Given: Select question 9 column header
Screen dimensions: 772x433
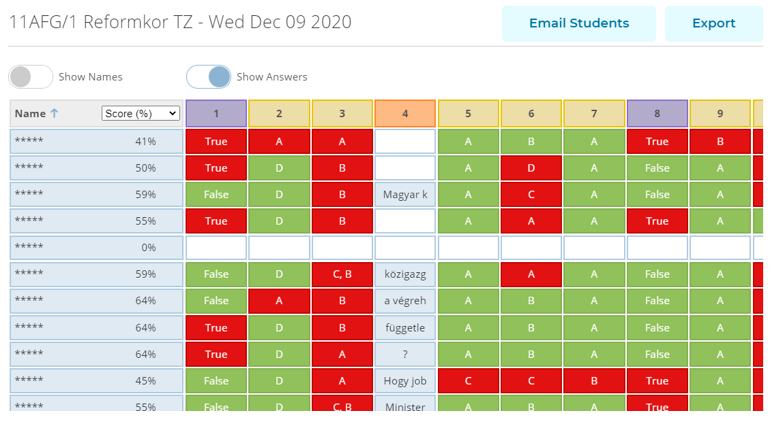Looking at the screenshot, I should (x=720, y=114).
